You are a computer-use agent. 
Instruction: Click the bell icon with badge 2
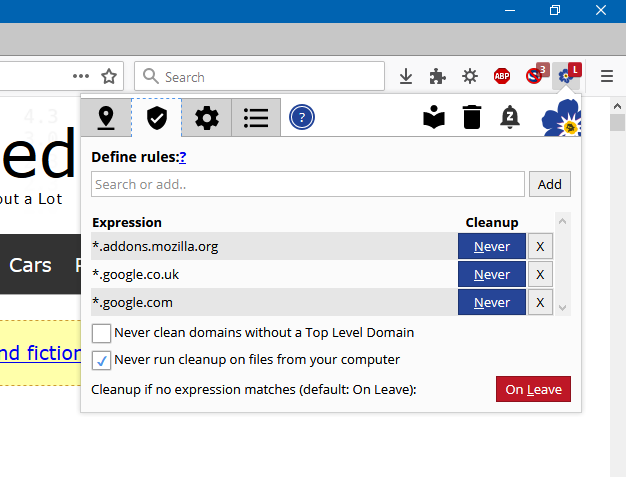(x=510, y=118)
